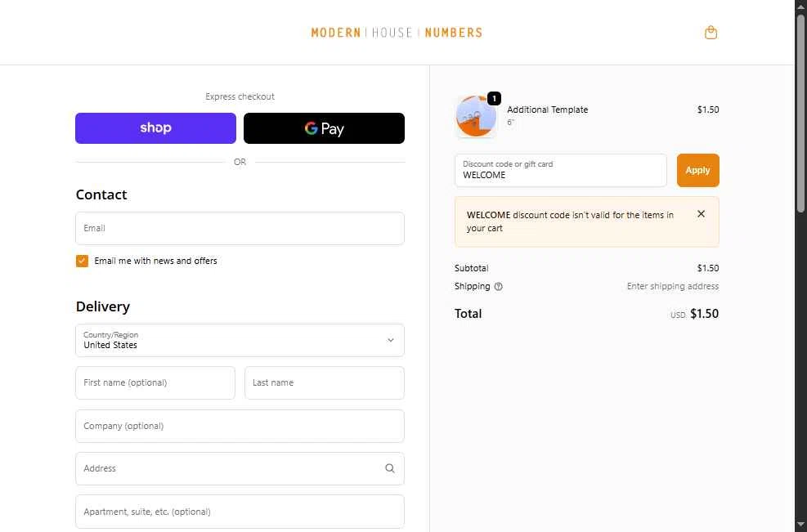Click the discount code or gift card field
Viewport: 807px width, 532px height.
pos(560,170)
